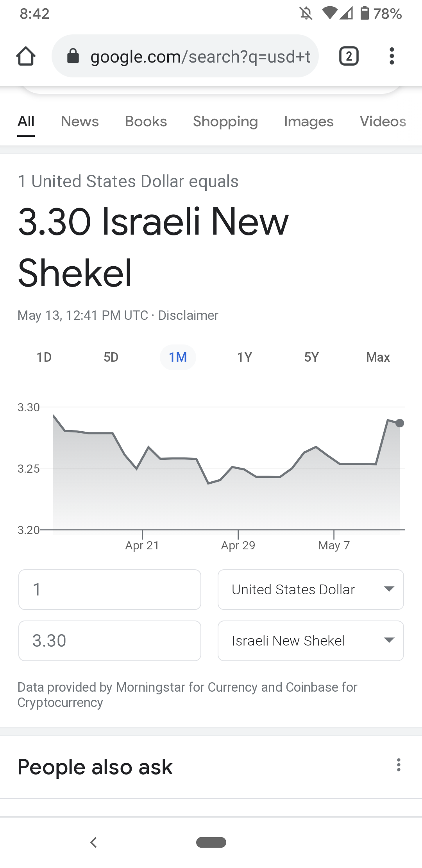
Task: Go to the Shopping search tab
Action: 225,122
